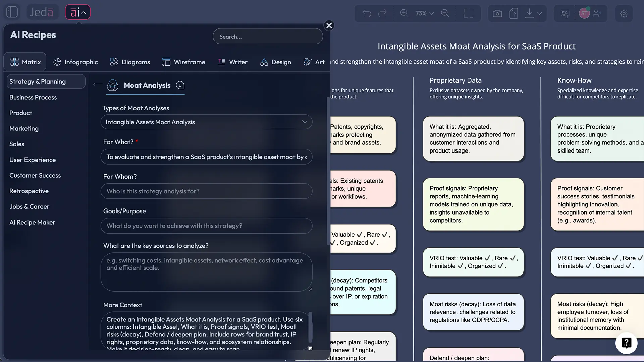Start presentation mode from the toolbar

(x=565, y=13)
